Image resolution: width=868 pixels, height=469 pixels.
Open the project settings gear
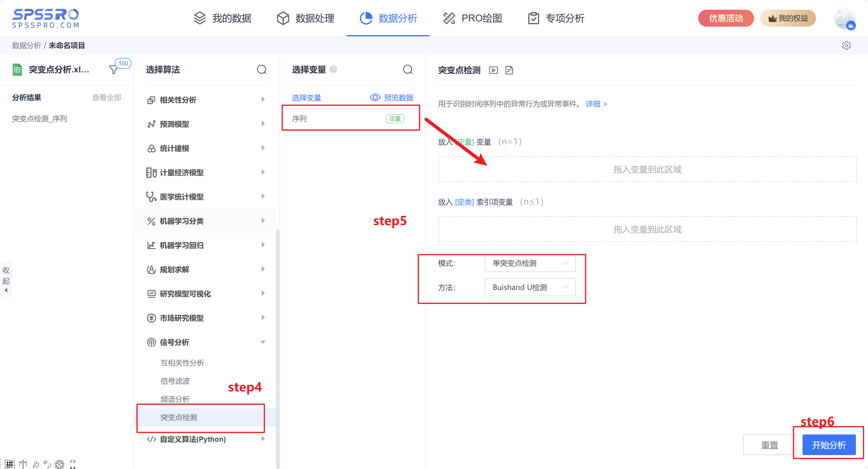846,45
